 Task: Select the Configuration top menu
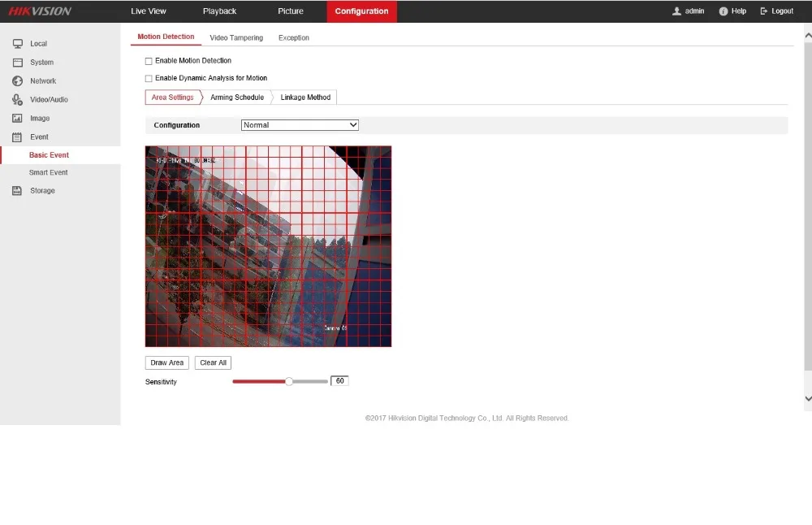point(361,11)
